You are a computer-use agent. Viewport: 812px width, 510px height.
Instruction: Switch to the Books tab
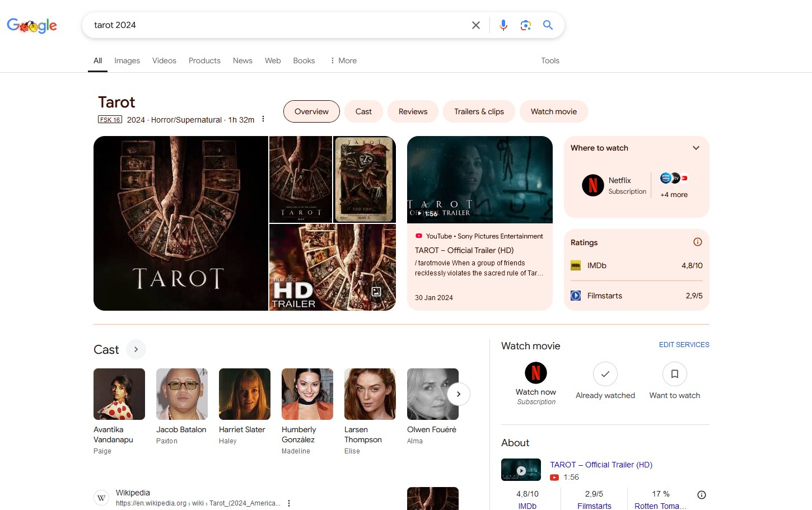tap(304, 60)
